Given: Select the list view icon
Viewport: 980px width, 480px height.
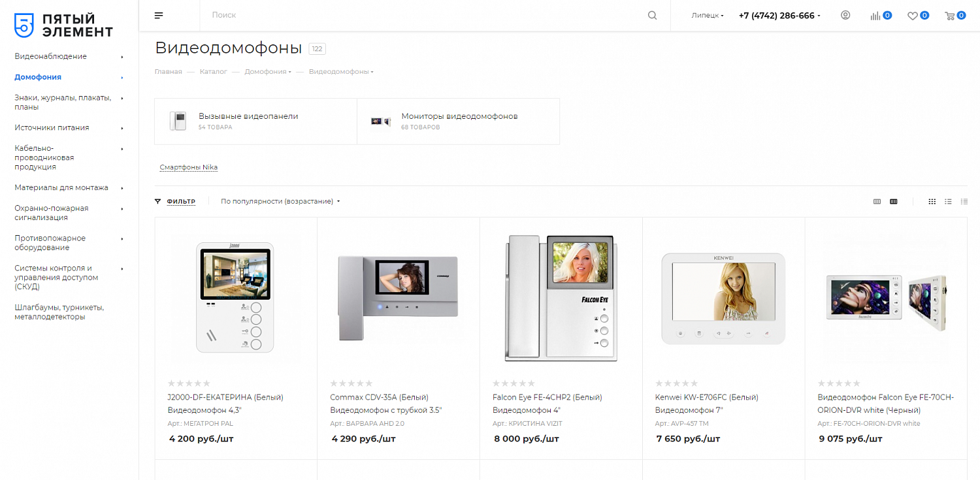Looking at the screenshot, I should click(x=948, y=201).
